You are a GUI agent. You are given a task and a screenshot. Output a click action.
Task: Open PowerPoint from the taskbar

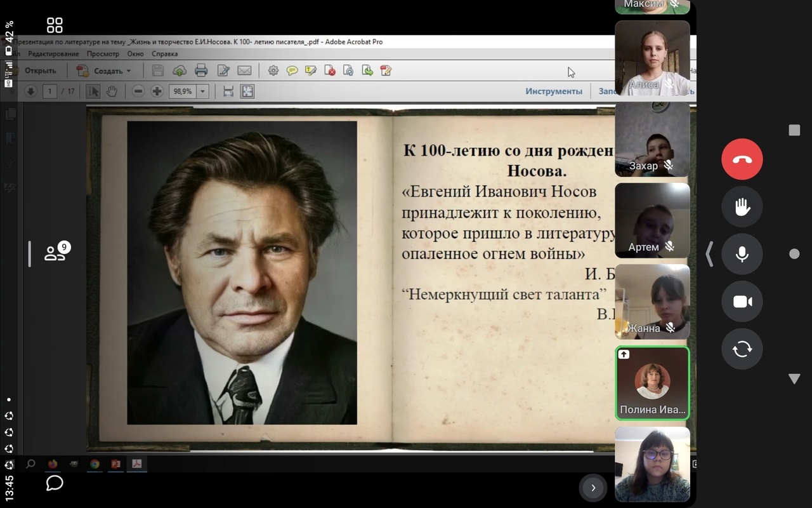tap(115, 464)
